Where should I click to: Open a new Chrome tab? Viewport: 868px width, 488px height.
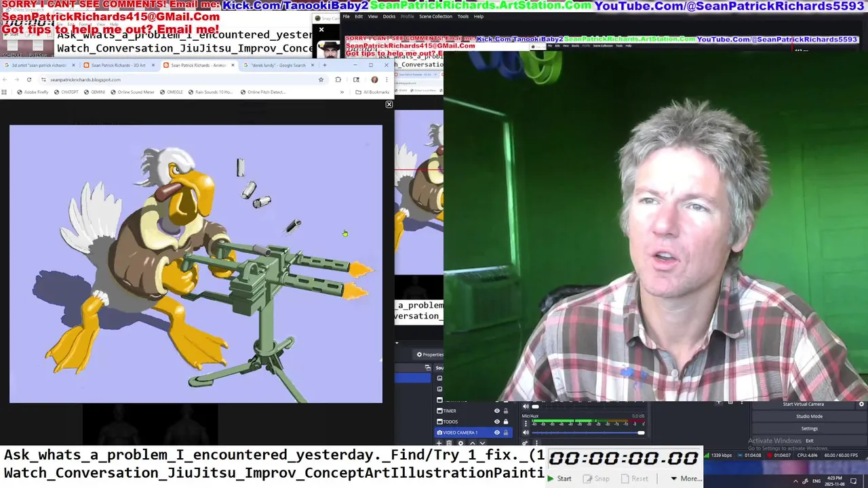[x=325, y=65]
